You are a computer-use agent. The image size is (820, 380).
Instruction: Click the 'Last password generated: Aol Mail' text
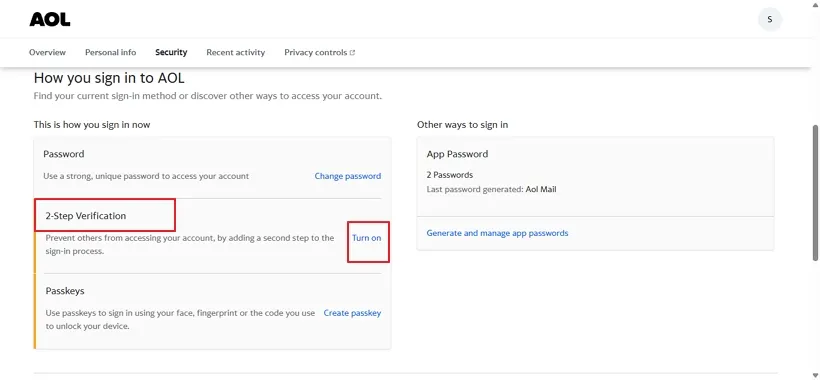click(x=492, y=189)
